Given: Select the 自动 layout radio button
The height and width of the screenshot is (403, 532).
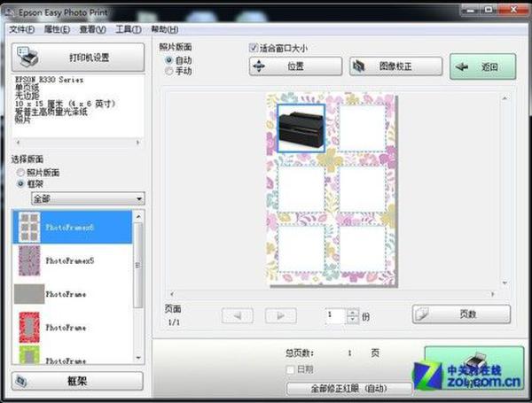Looking at the screenshot, I should [168, 60].
